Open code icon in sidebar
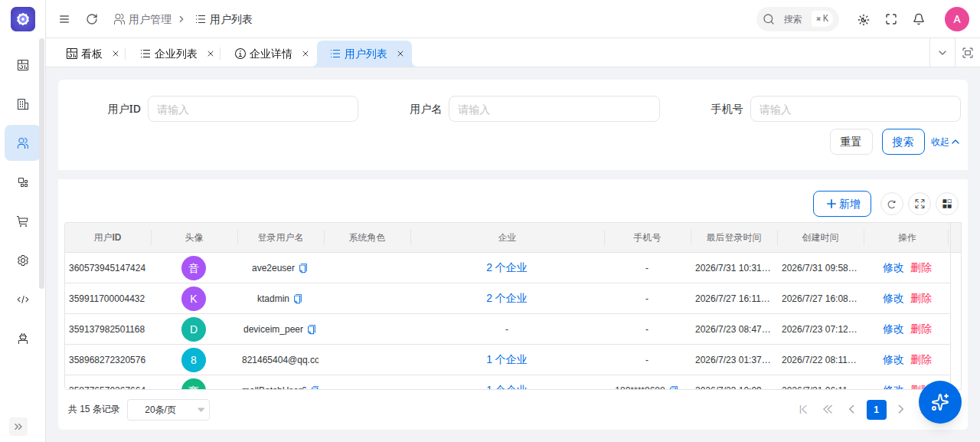Image resolution: width=980 pixels, height=442 pixels. [23, 300]
